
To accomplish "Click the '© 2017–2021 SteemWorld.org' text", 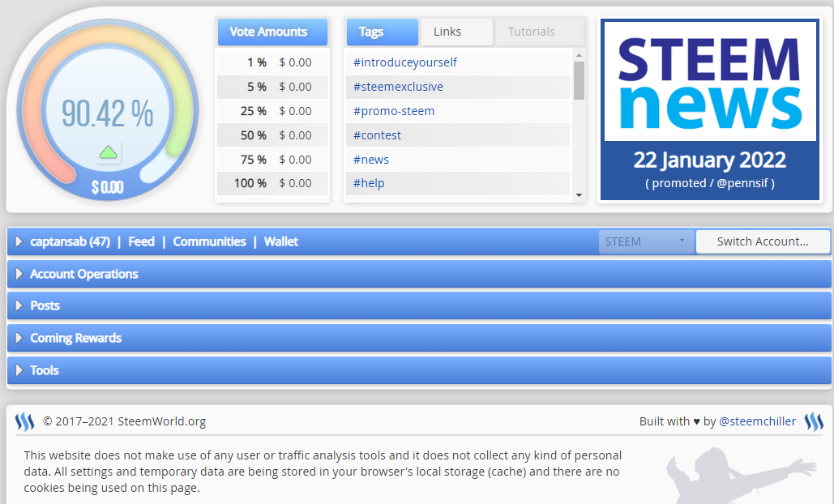I will (124, 421).
